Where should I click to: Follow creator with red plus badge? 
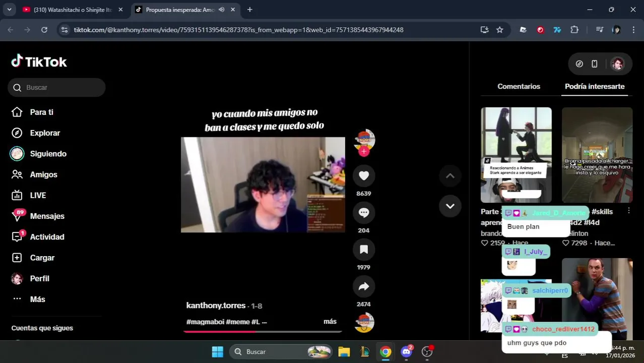tap(364, 151)
